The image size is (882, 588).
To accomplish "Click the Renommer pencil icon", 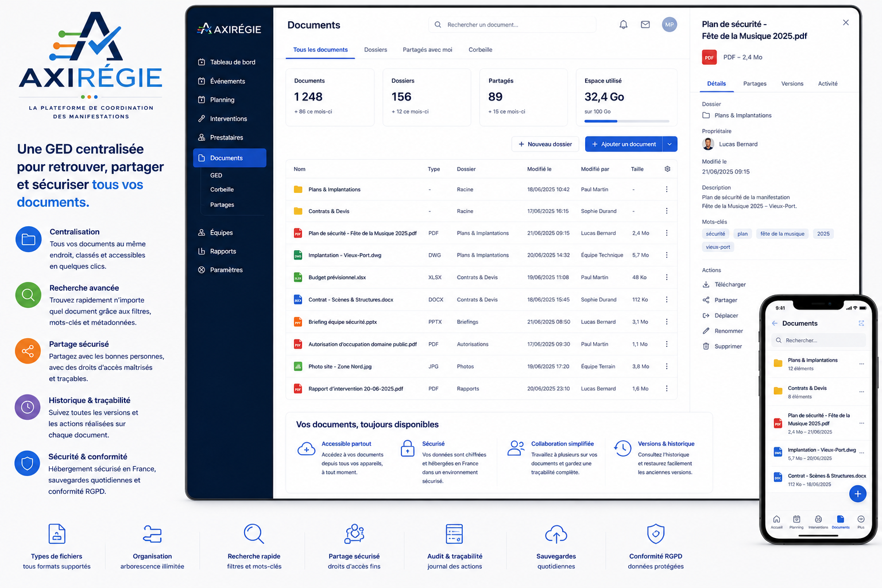I will click(x=706, y=331).
